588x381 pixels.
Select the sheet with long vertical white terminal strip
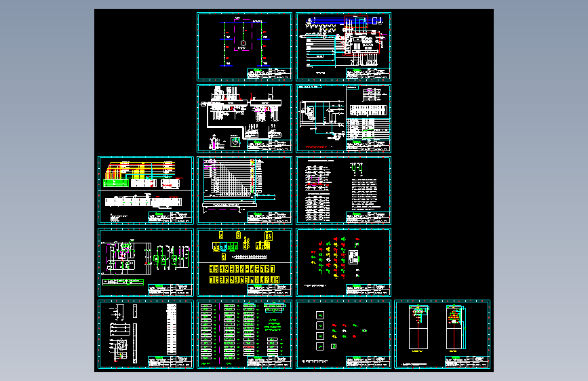tap(146, 334)
